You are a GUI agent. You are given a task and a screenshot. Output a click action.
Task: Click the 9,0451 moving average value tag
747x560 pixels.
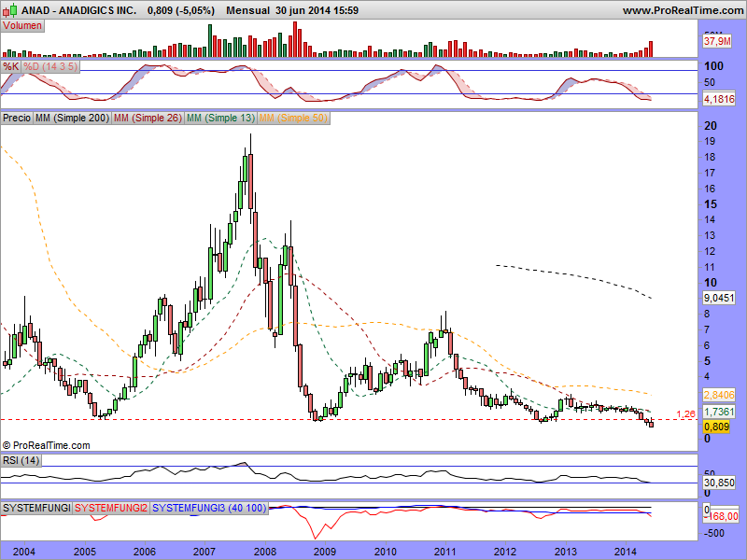[719, 298]
